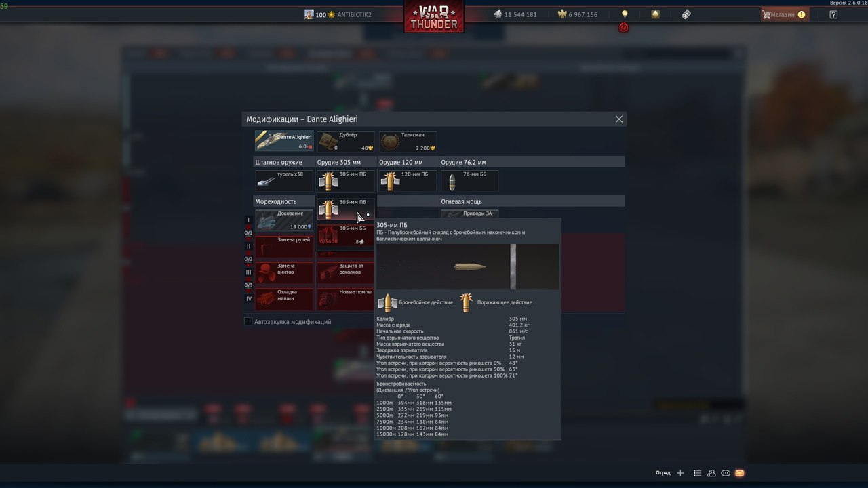
Task: Open the ANTIBIOTIK2 player profile
Action: tap(338, 14)
